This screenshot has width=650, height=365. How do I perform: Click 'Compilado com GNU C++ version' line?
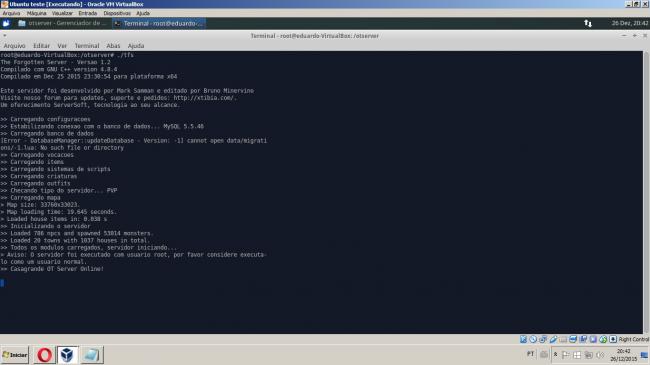58,69
